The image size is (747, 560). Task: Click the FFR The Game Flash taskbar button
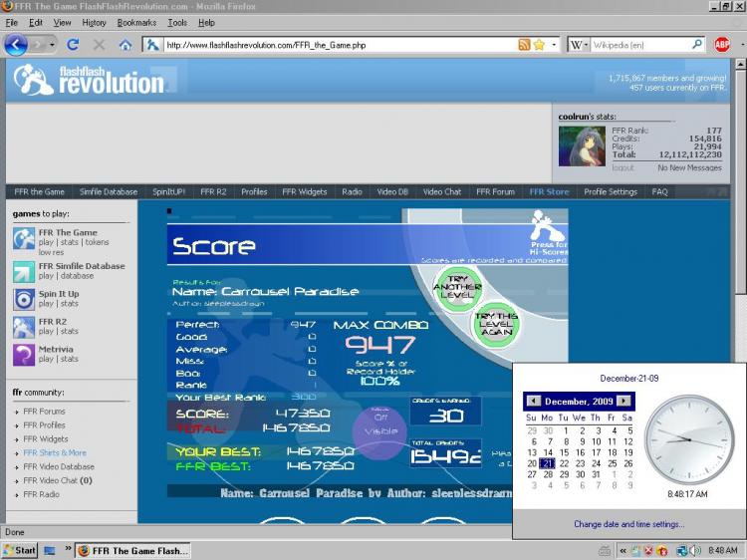point(133,550)
